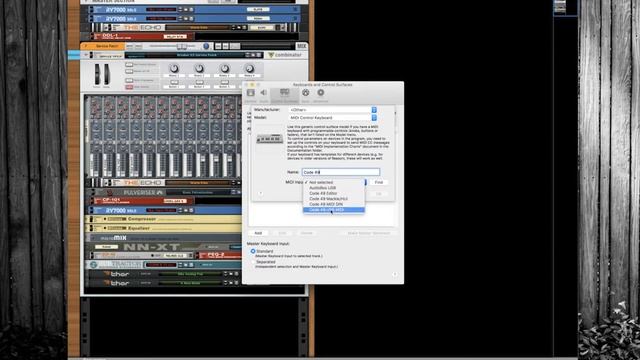Click the Make Master Keyboard button
The image size is (640, 360).
[369, 233]
